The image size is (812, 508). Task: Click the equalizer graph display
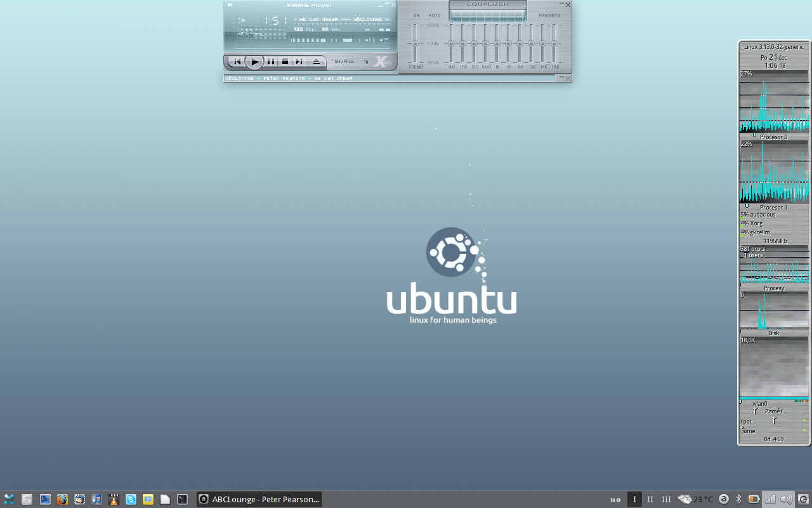point(488,15)
